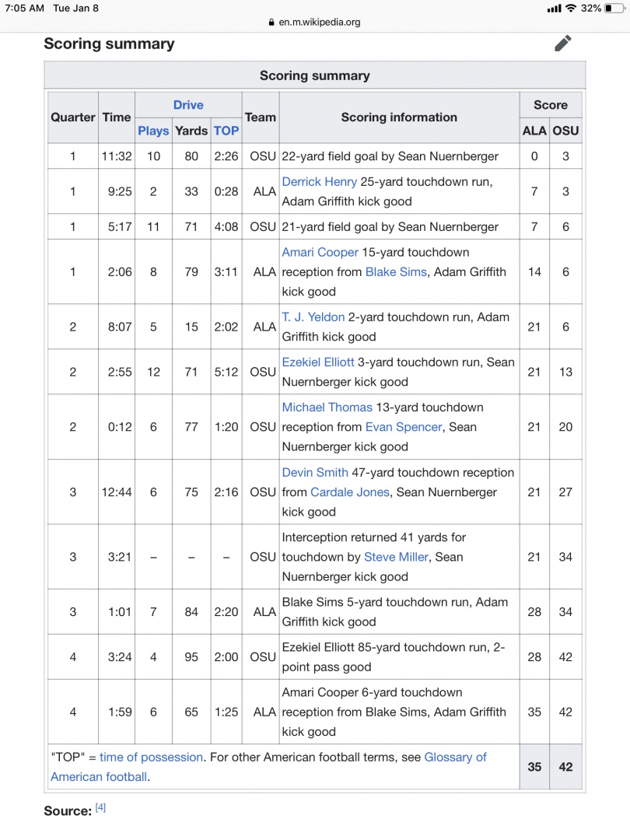Image resolution: width=630 pixels, height=840 pixels.
Task: Open the Devin Smith link
Action: 316,472
